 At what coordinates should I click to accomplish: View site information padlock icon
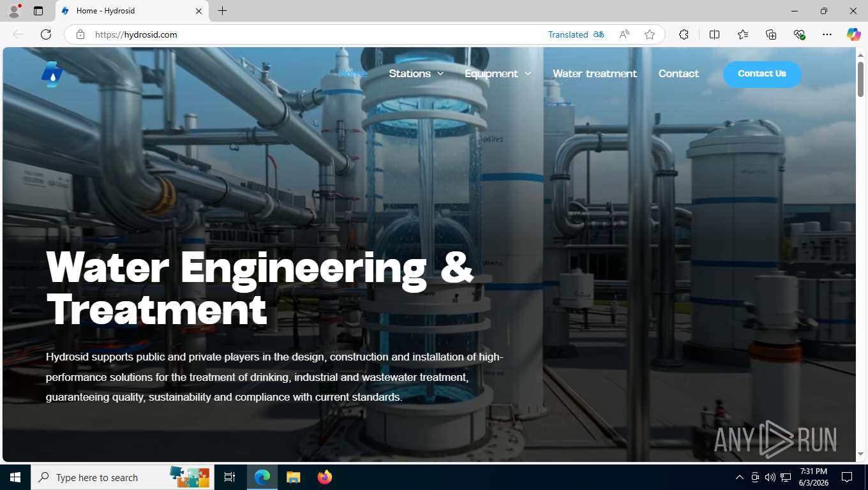80,34
